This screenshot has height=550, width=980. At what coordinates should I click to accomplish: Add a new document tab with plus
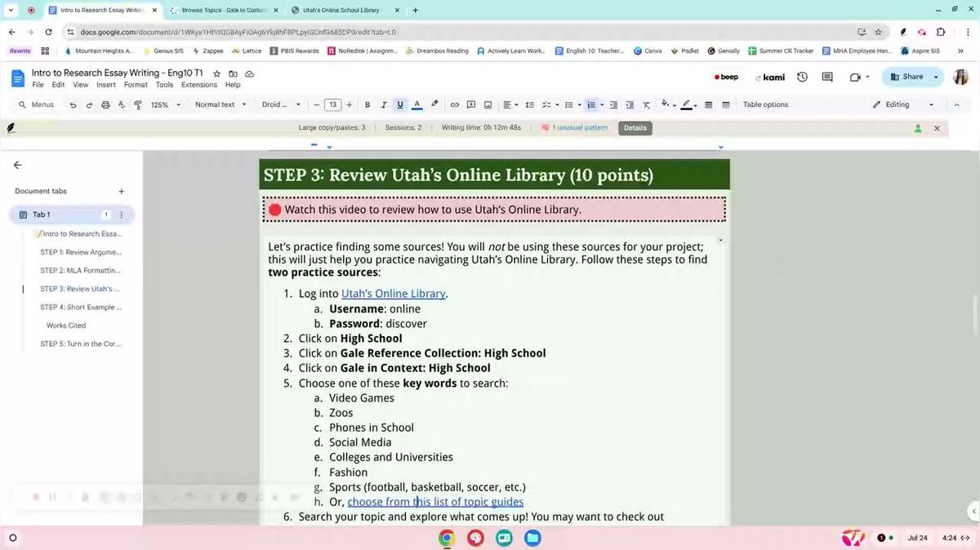[121, 191]
